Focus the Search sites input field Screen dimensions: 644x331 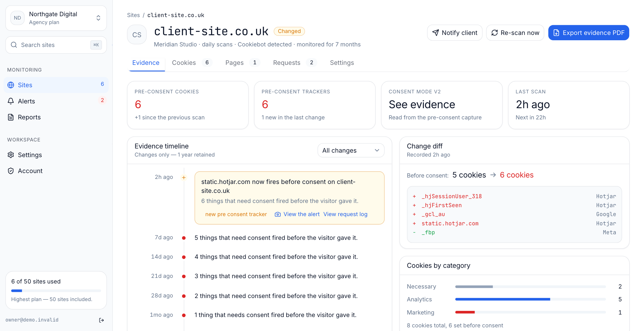56,45
